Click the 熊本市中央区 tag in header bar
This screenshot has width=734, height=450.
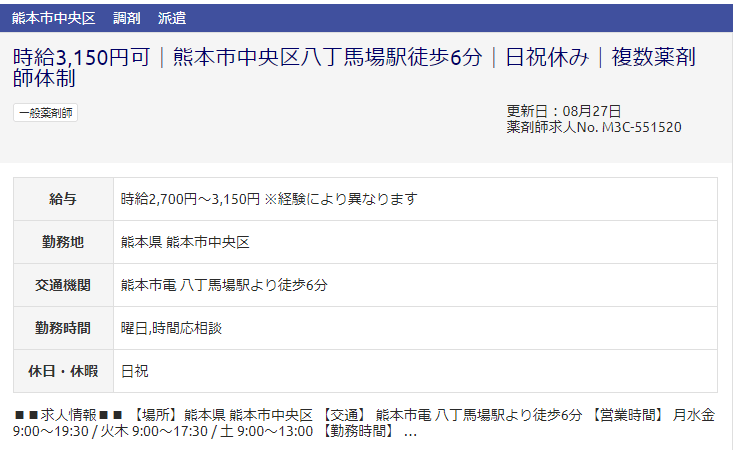[x=53, y=18]
